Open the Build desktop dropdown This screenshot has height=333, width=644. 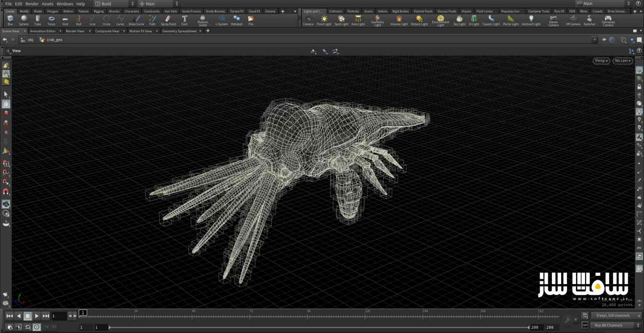tap(113, 3)
